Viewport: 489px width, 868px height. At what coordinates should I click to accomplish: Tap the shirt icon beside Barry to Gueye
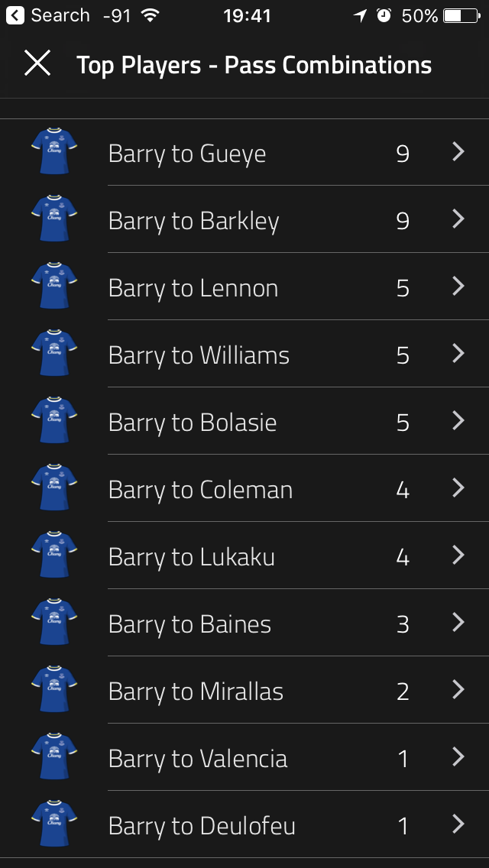[x=54, y=152]
